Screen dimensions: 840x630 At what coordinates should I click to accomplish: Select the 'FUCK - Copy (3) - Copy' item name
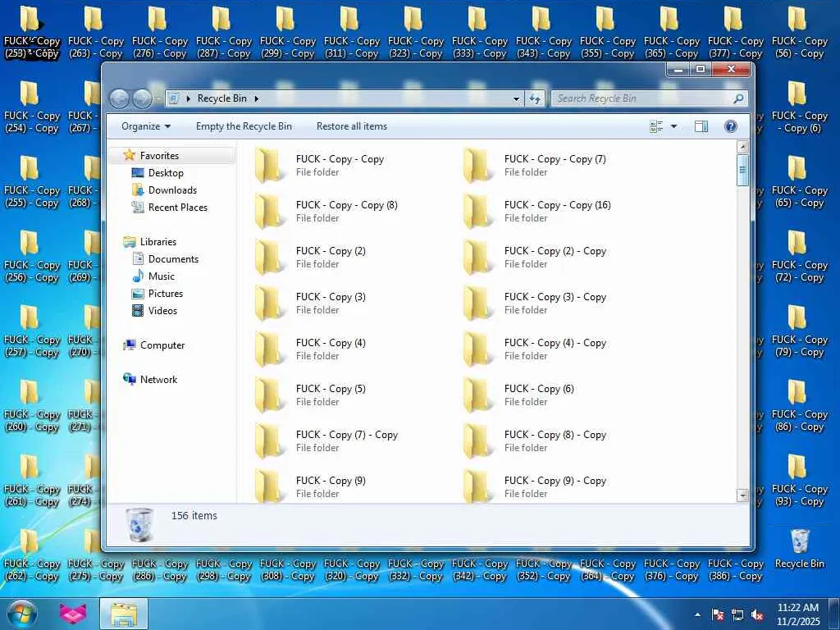[x=555, y=297]
